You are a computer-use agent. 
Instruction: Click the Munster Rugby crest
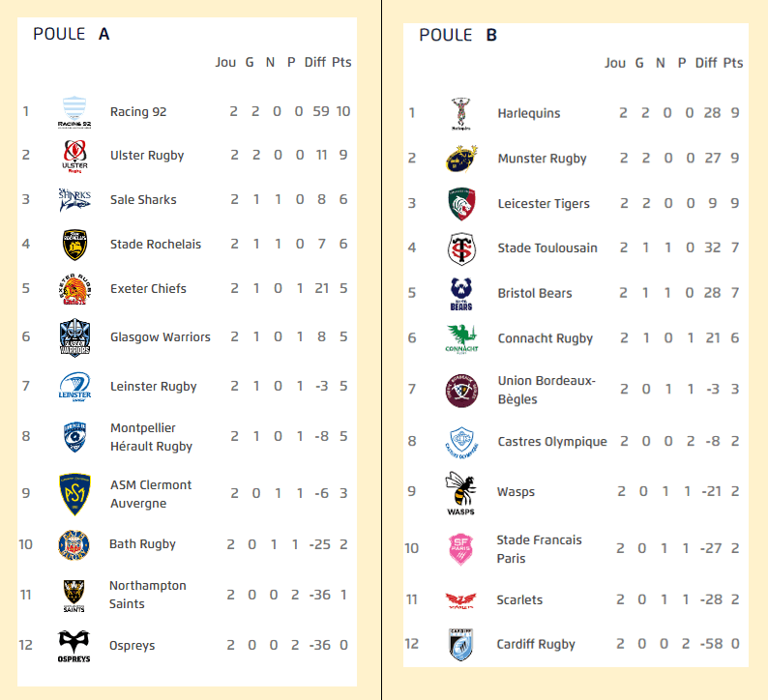click(x=461, y=158)
